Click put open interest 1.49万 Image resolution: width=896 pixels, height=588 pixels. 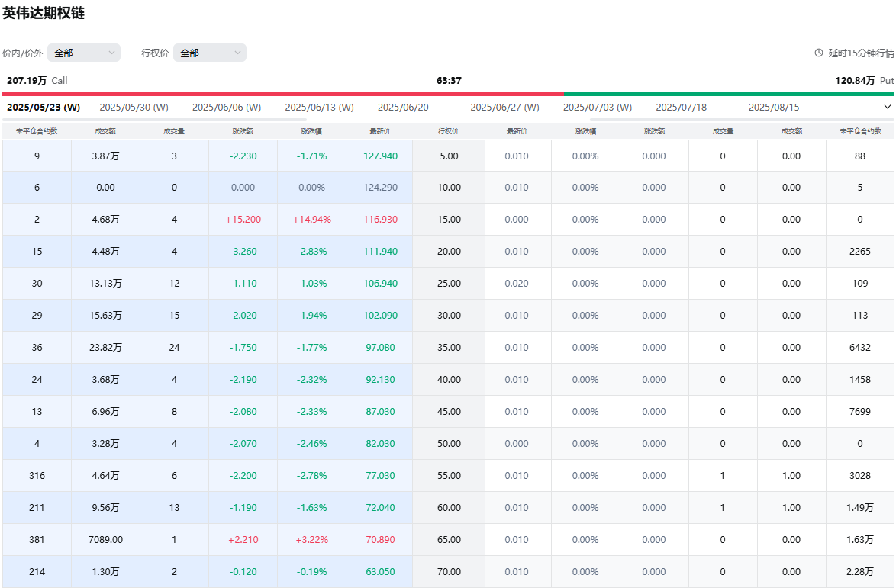pyautogui.click(x=860, y=507)
